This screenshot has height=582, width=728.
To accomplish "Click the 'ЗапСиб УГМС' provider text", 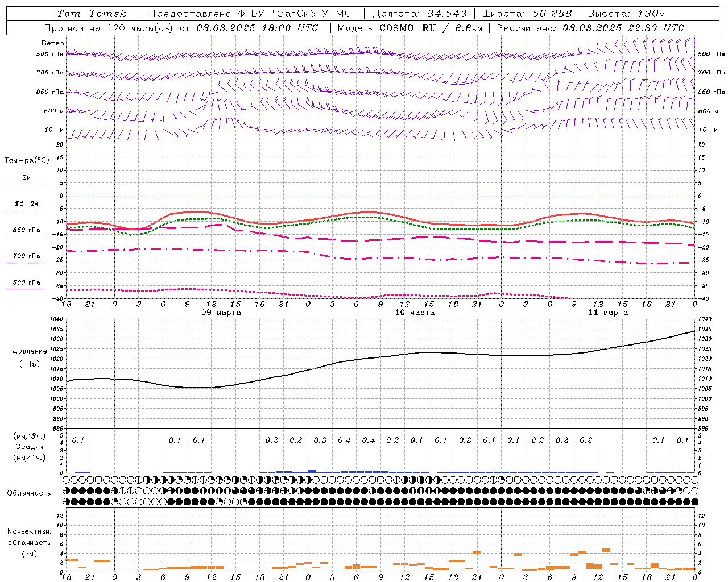I will (x=314, y=14).
